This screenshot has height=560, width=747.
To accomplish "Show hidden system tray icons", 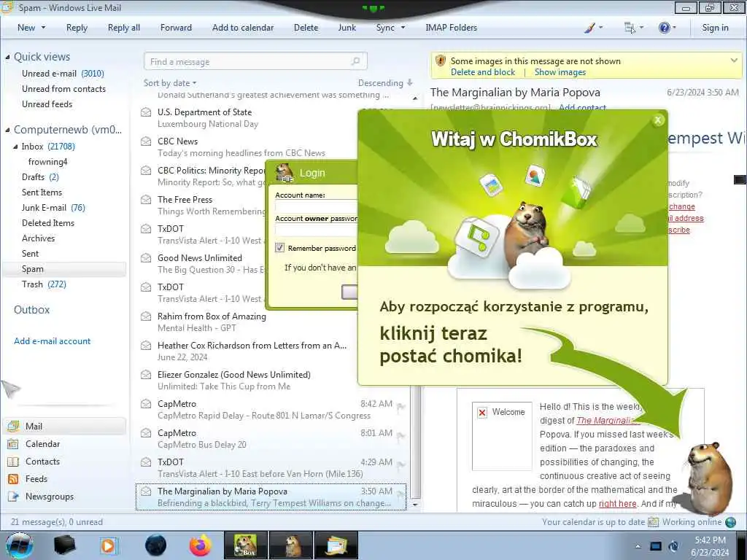I will [638, 547].
